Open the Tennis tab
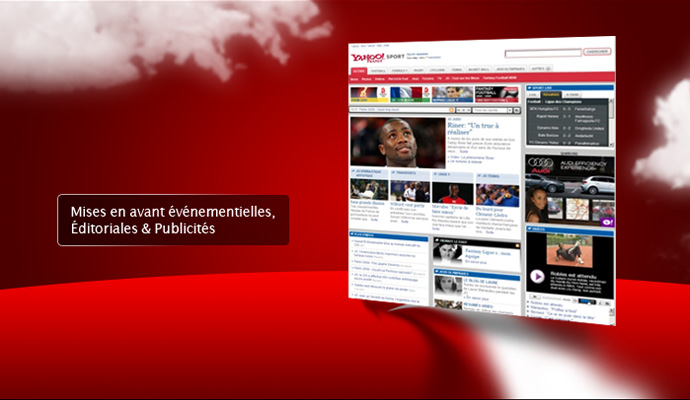The height and width of the screenshot is (400, 690). (457, 70)
